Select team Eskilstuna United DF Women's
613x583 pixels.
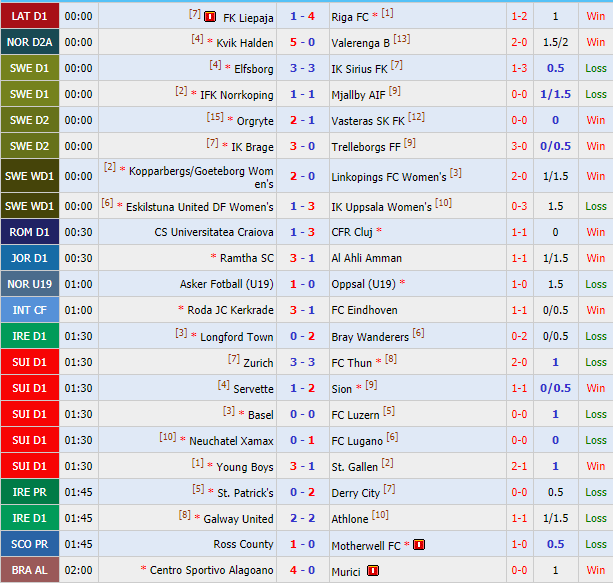(199, 207)
